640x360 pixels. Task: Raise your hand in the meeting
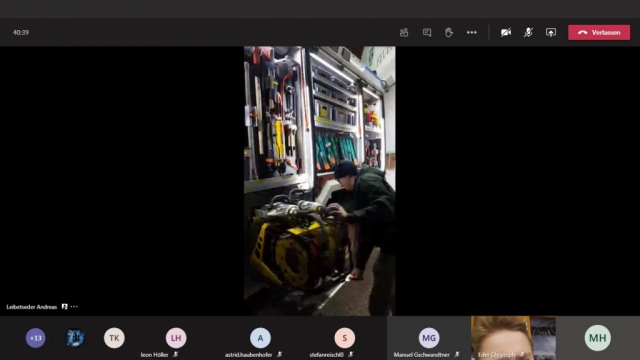tap(449, 33)
